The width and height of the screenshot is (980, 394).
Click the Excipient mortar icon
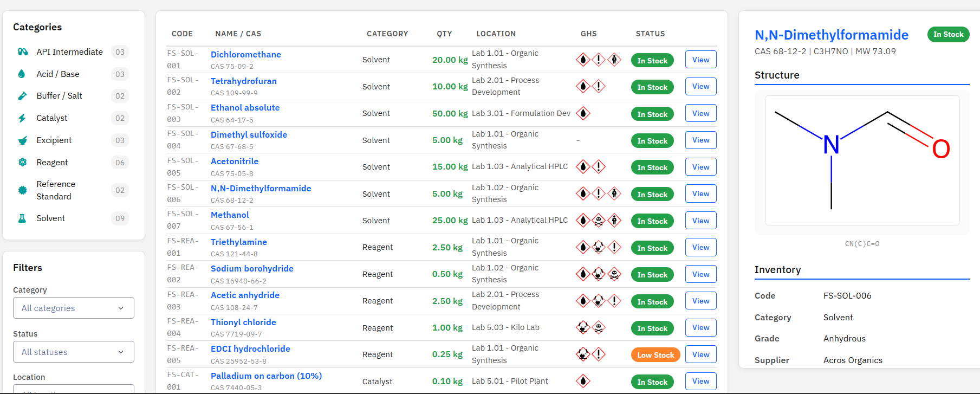(x=22, y=140)
